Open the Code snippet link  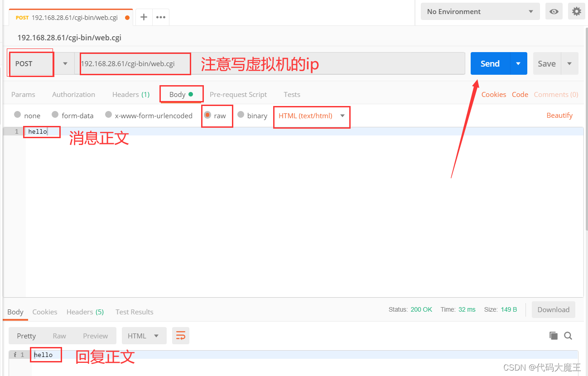[520, 94]
